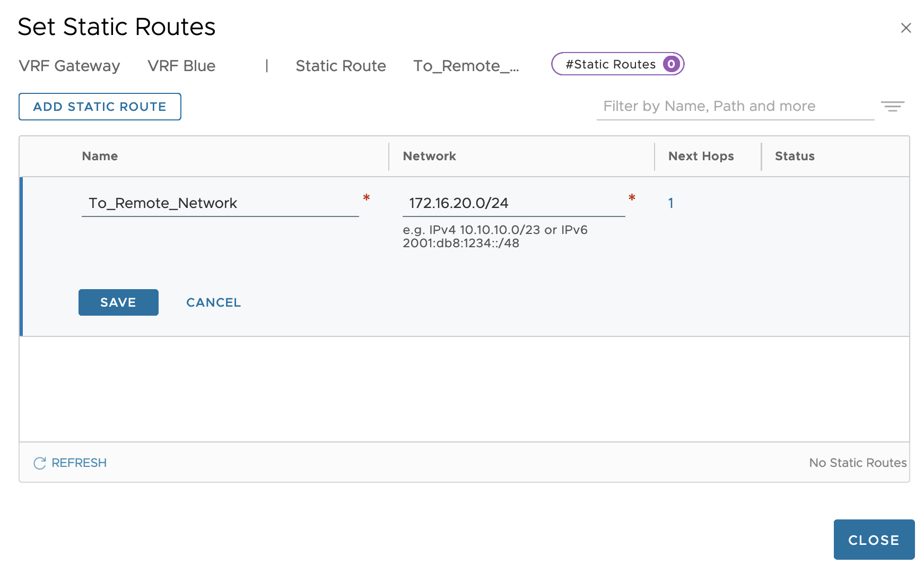The height and width of the screenshot is (573, 924).
Task: Open the Next Hops count link
Action: [x=670, y=203]
